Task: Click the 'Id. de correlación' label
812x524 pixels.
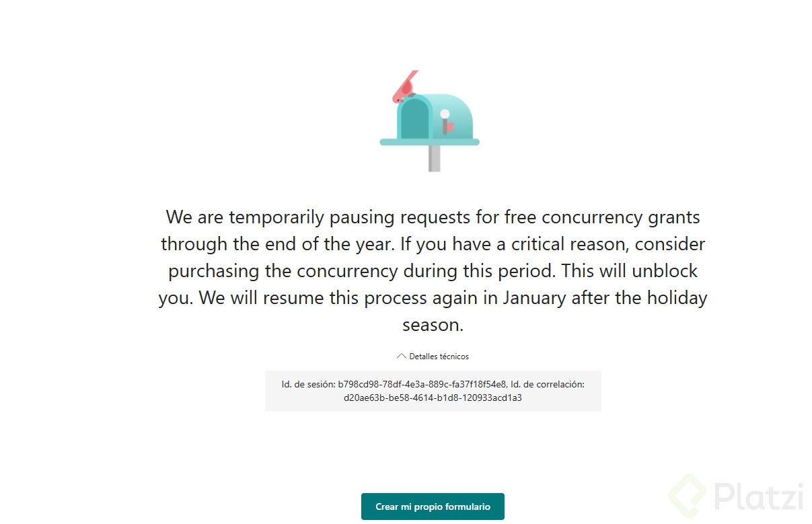Action: click(548, 384)
